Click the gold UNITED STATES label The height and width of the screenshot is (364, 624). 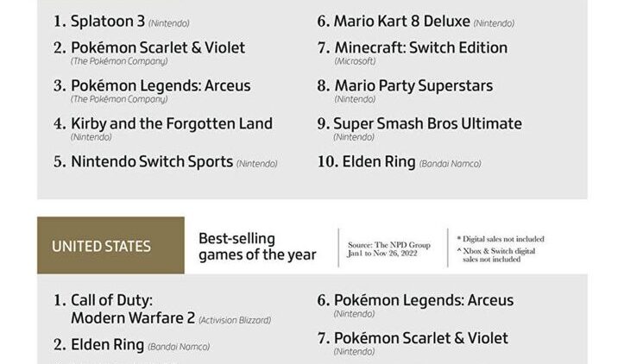pos(101,246)
